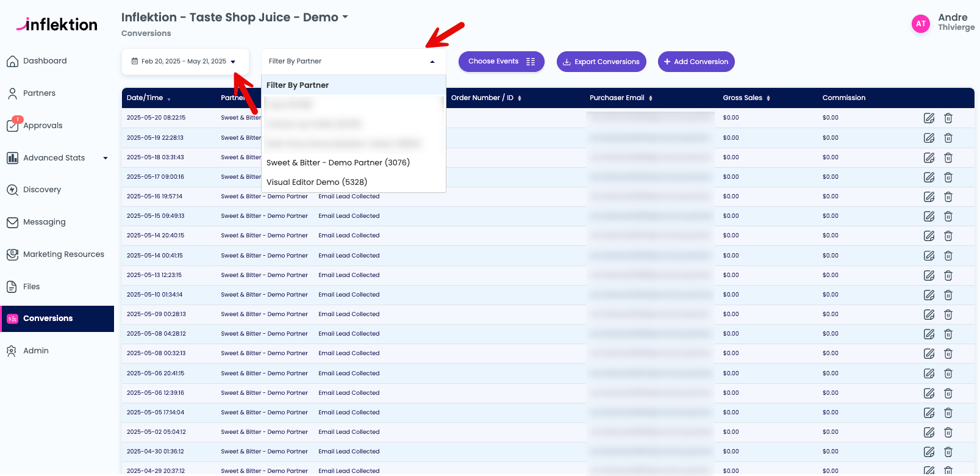The width and height of the screenshot is (980, 476).
Task: Select Sweet & Bitter - Demo Partner (3076)
Action: click(x=354, y=162)
